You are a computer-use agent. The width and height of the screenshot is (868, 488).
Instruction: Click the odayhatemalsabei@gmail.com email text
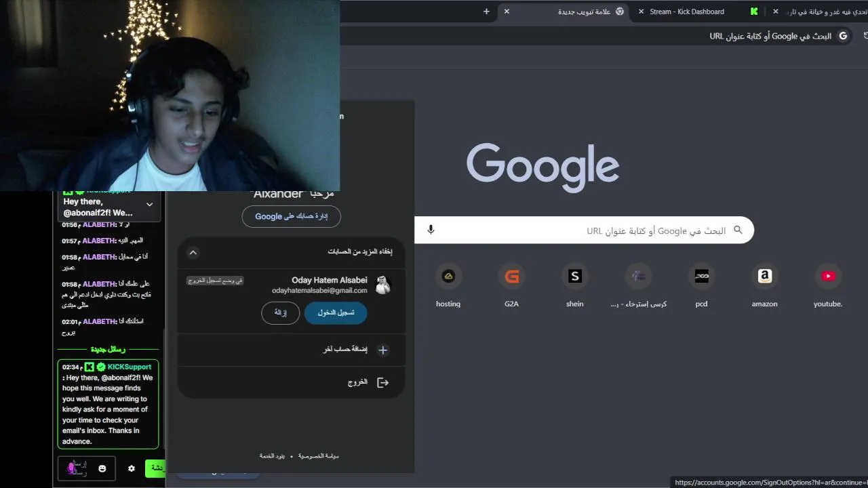pyautogui.click(x=319, y=290)
